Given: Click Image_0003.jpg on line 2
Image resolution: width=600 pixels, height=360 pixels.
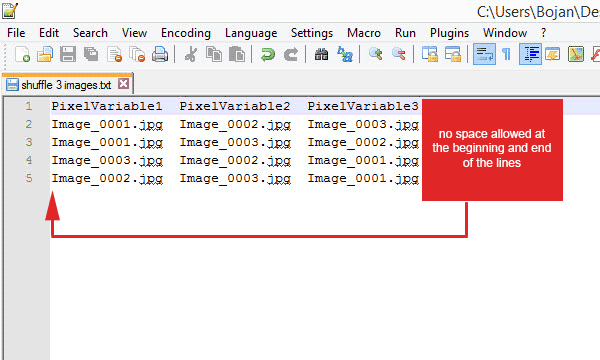Looking at the screenshot, I should (x=363, y=124).
